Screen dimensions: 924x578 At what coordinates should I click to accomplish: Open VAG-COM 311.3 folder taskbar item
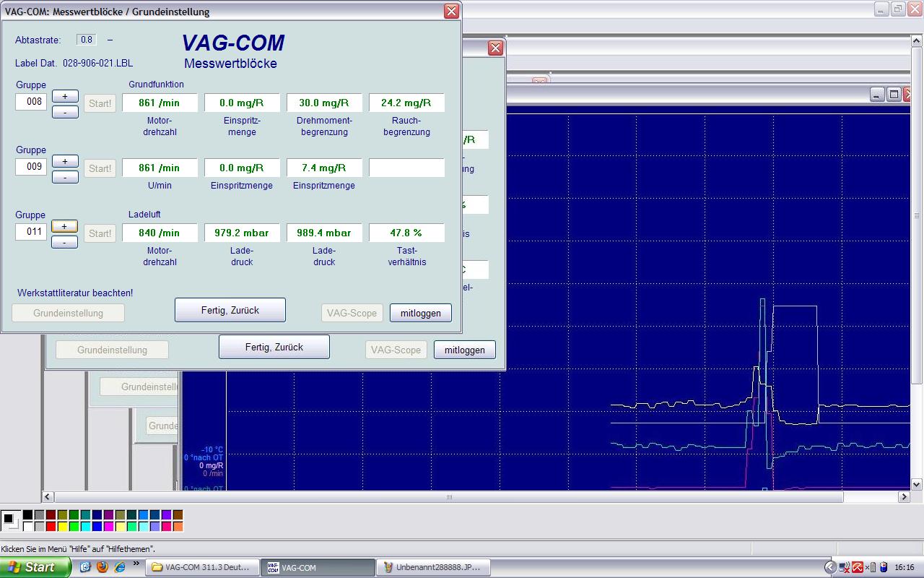[x=201, y=567]
